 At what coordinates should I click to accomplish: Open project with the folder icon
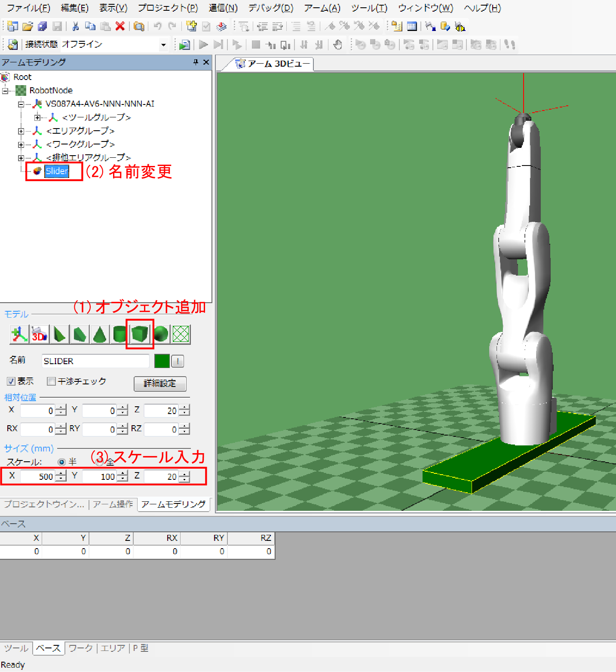[x=28, y=26]
